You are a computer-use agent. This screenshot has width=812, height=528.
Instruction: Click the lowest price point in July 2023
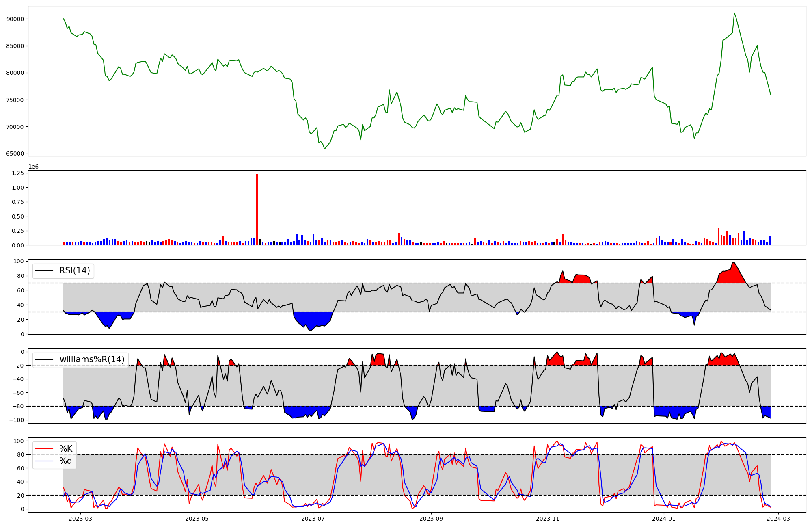tap(324, 149)
